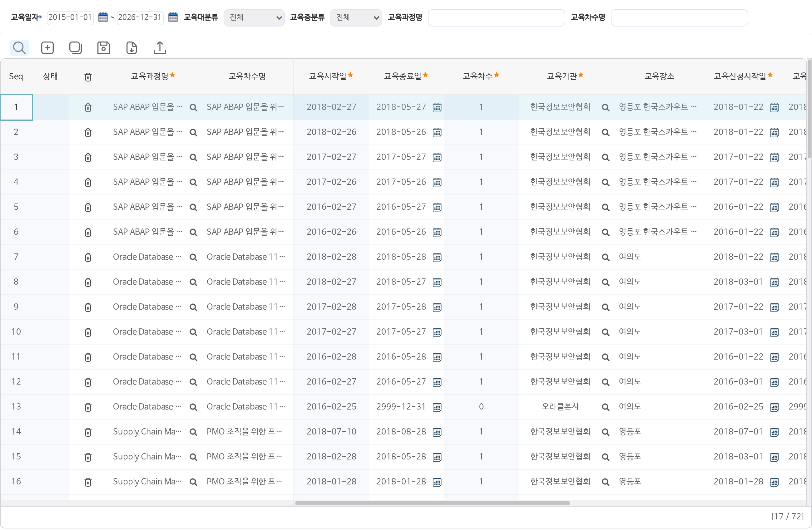Search institution in row 9
The height and width of the screenshot is (530, 812).
(606, 307)
